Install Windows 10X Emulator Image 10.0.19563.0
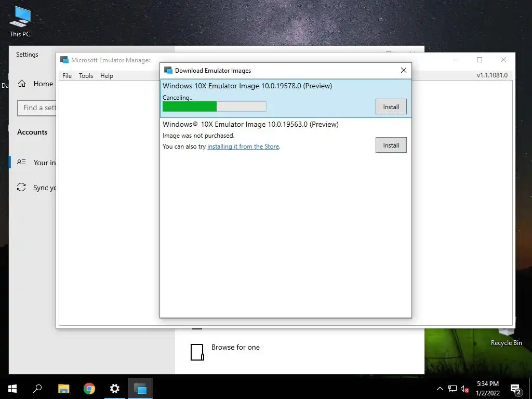 coord(391,145)
